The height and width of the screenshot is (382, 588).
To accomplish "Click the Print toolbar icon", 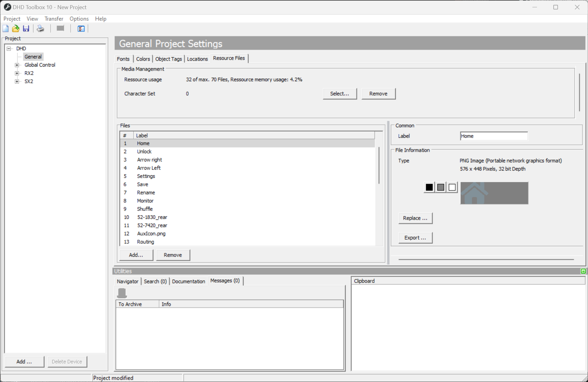I will coord(40,28).
